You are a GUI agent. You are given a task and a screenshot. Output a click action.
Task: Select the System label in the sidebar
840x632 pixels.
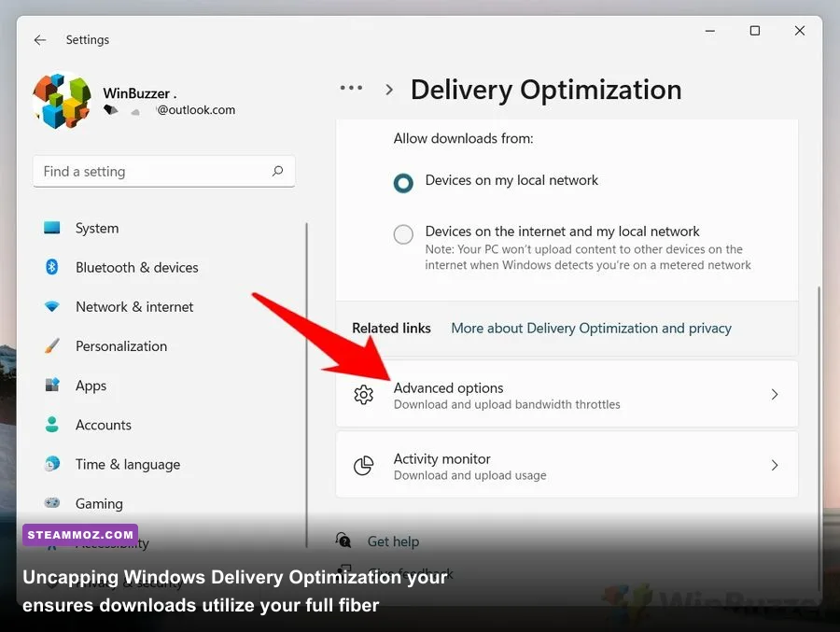(97, 229)
